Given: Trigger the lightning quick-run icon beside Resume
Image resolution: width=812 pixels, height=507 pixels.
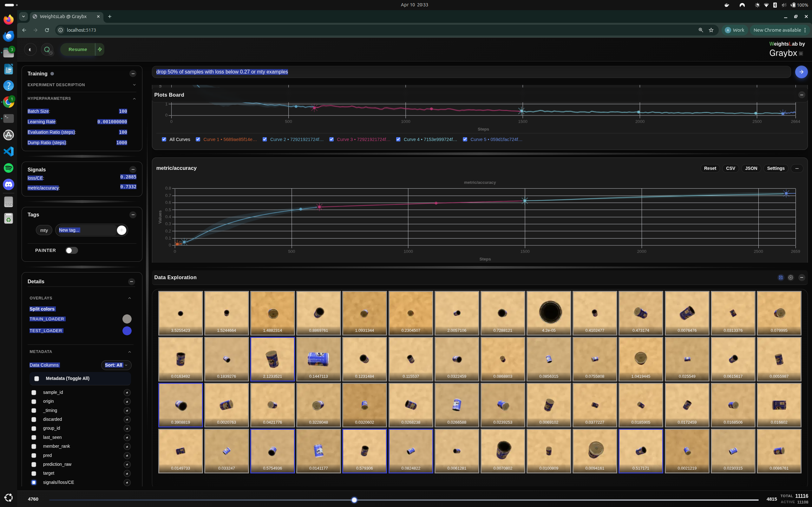Looking at the screenshot, I should pyautogui.click(x=100, y=49).
